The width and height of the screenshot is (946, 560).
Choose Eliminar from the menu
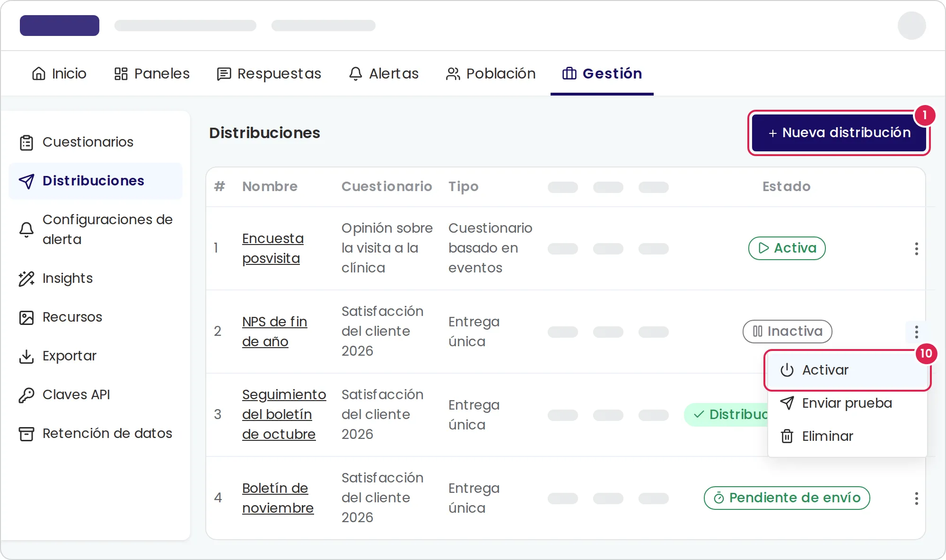[x=848, y=436]
